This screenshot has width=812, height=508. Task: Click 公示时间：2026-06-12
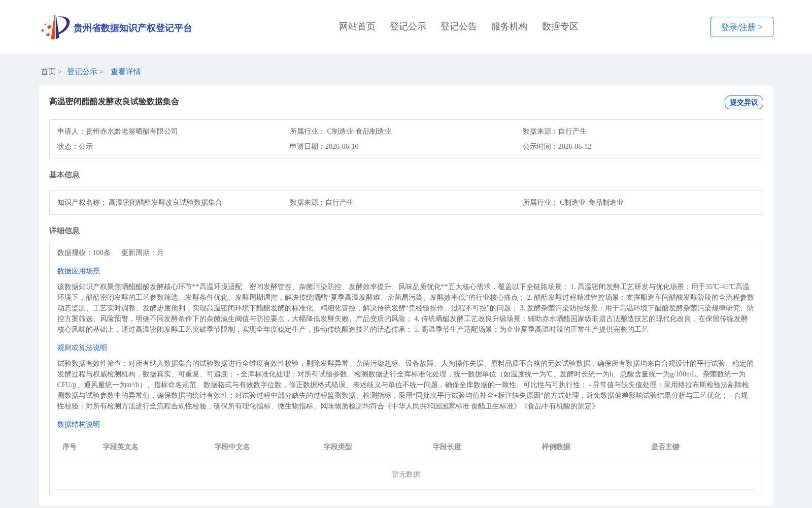[x=557, y=146]
